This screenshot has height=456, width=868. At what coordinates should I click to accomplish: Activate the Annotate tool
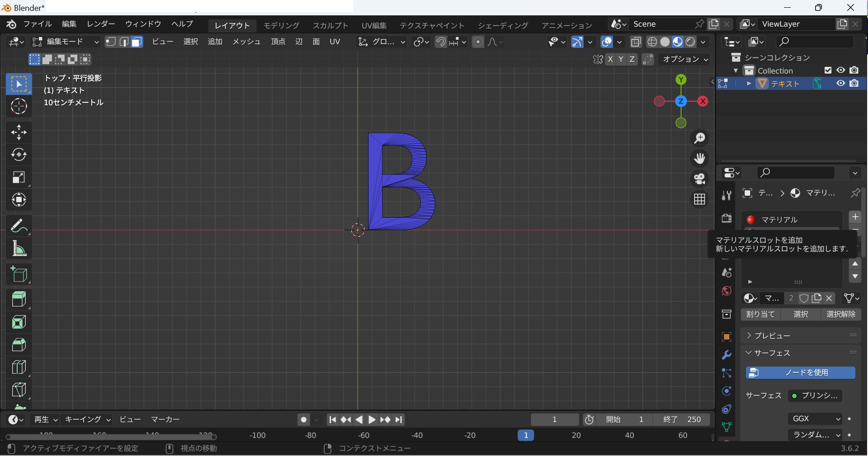pos(19,226)
